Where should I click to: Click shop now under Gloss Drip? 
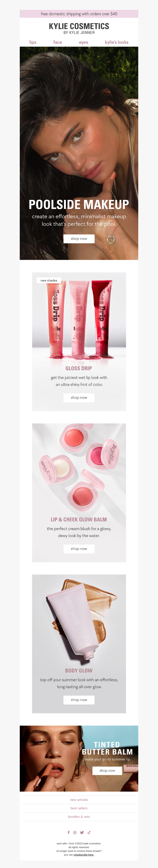(79, 398)
